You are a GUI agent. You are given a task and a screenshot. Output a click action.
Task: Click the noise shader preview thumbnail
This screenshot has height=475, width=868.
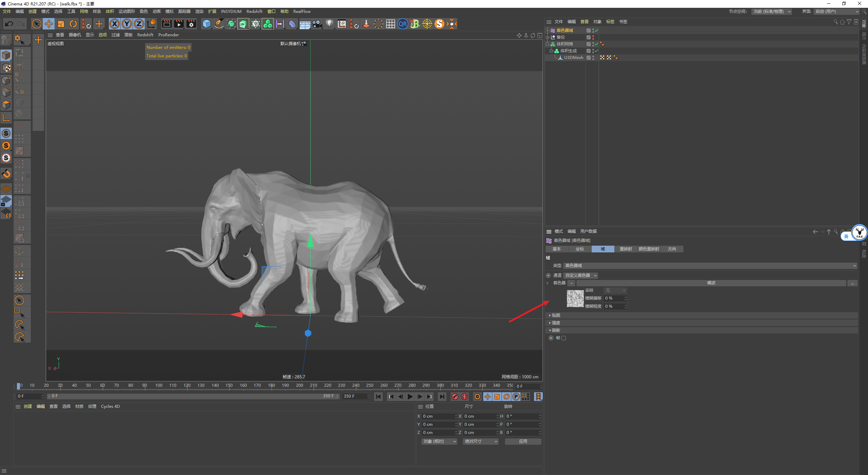click(x=575, y=299)
